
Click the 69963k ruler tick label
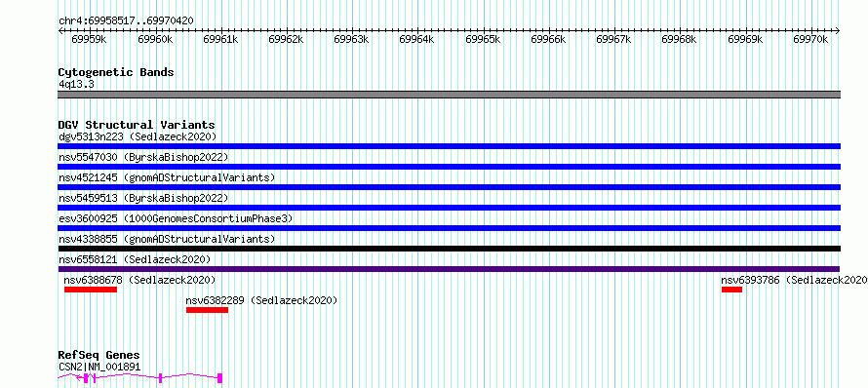click(x=351, y=39)
